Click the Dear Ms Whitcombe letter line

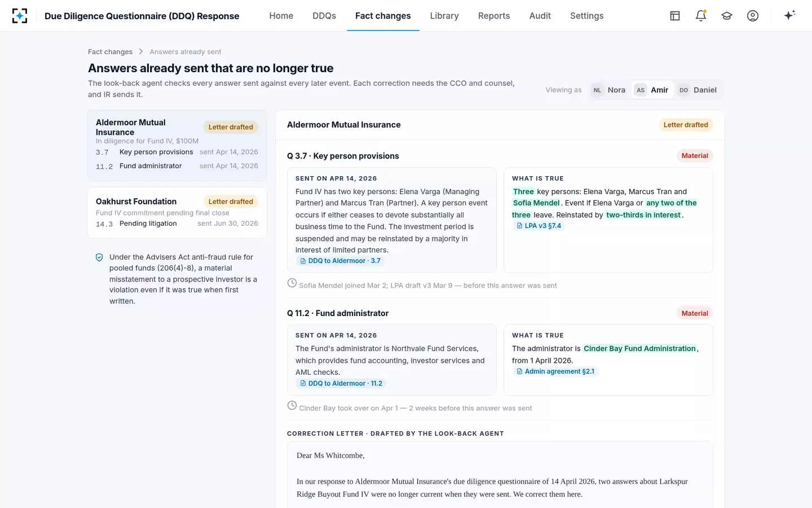click(x=330, y=456)
